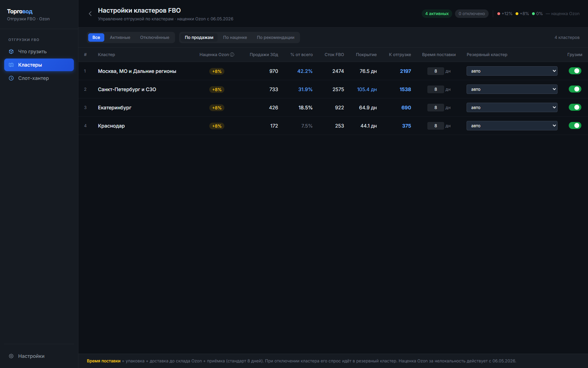Open reserve cluster dropdown for Санкт-Петербург row
The image size is (588, 368).
512,89
